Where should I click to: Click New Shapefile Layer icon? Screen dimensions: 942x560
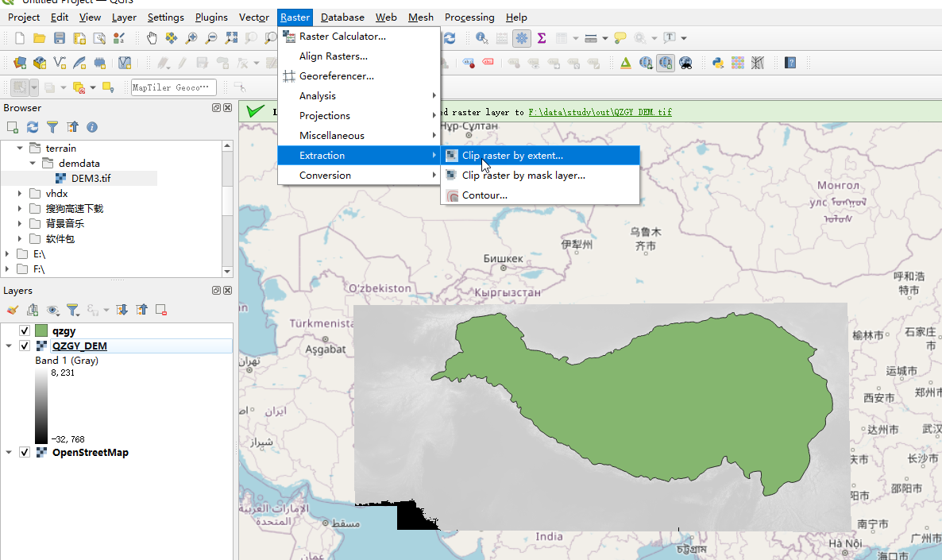pyautogui.click(x=60, y=63)
